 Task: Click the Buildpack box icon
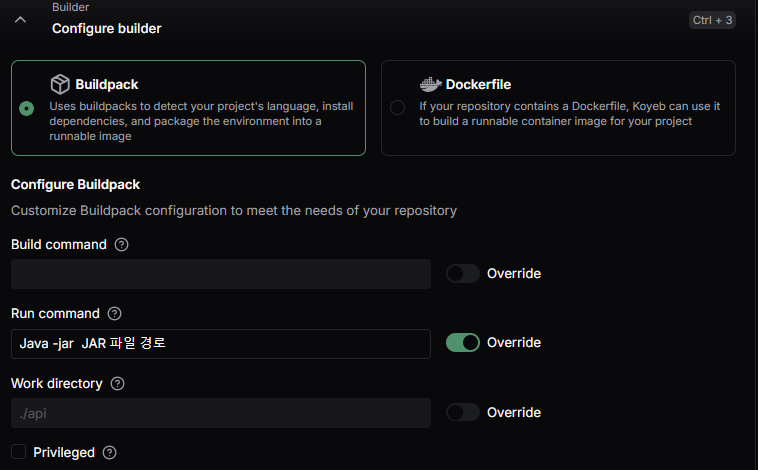point(60,84)
